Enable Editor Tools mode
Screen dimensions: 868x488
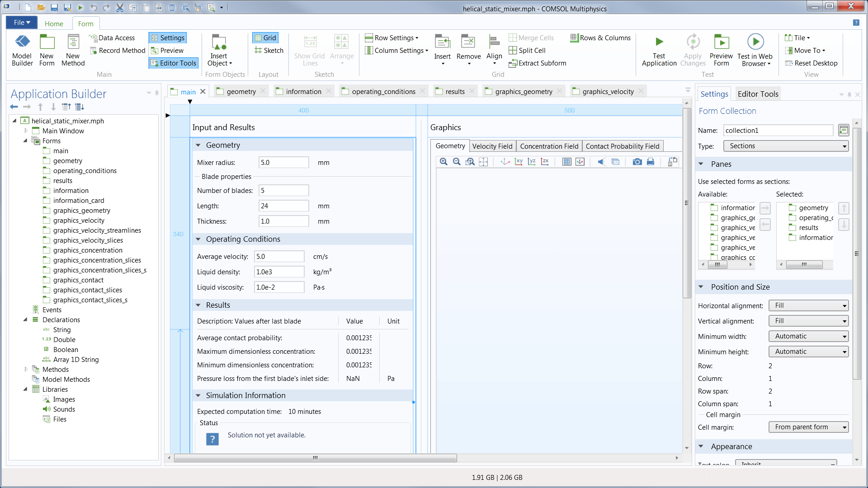pos(173,63)
